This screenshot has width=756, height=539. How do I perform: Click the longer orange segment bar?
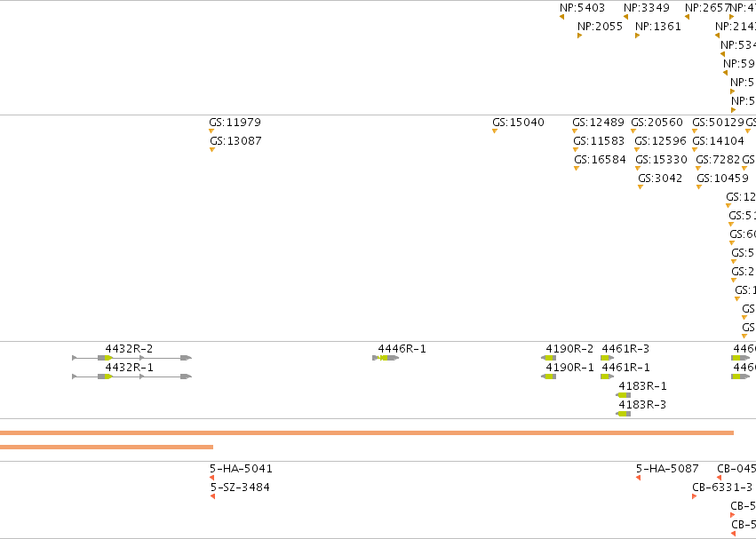tap(367, 433)
